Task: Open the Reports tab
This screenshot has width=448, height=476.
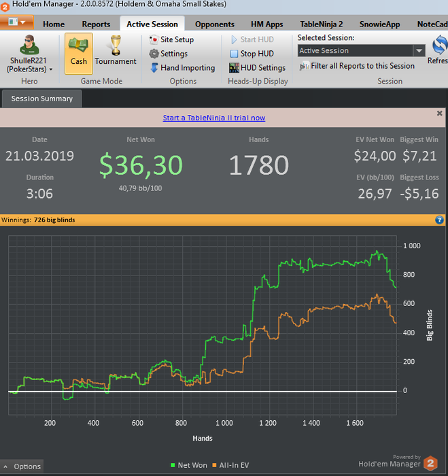Action: click(96, 24)
